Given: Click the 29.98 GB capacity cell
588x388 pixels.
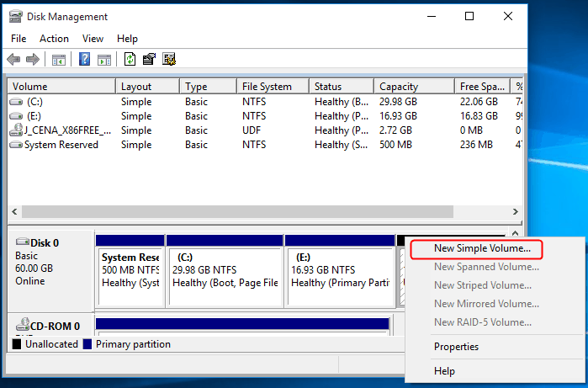Looking at the screenshot, I should tap(398, 102).
